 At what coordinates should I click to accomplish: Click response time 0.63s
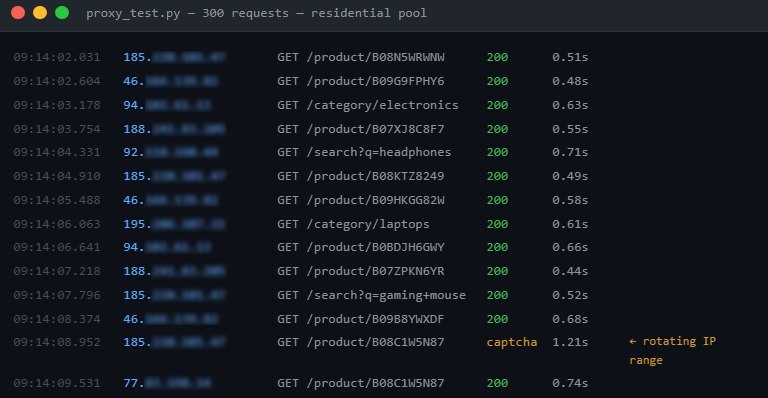[570, 105]
